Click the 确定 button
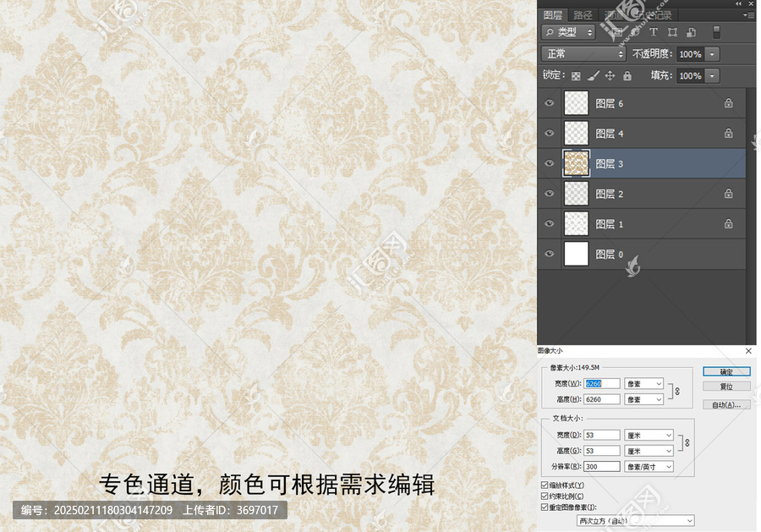This screenshot has height=532, width=761. pyautogui.click(x=726, y=372)
